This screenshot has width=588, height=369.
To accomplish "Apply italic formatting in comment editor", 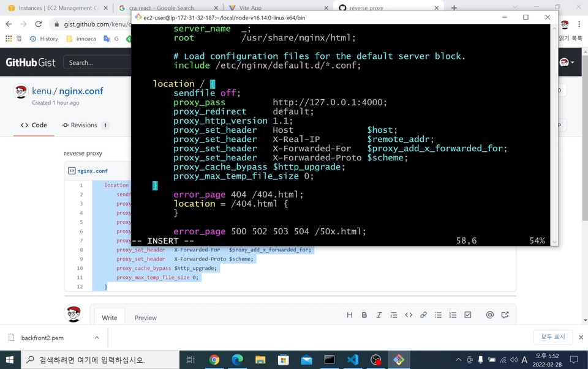I will 379,315.
